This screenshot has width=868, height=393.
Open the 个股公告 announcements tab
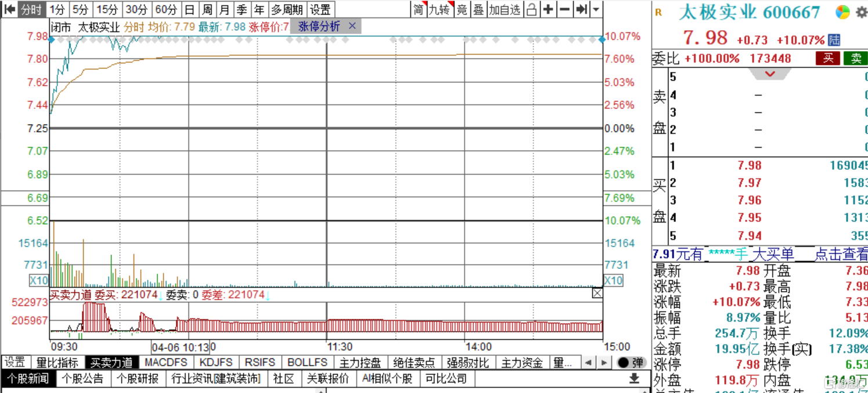pyautogui.click(x=83, y=379)
